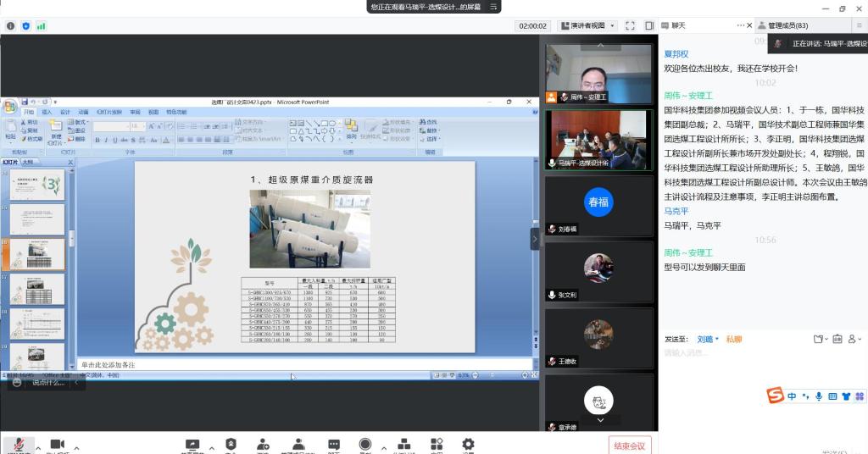Click the file send icon in chat
Viewport: 868px width, 454px height.
click(x=818, y=340)
